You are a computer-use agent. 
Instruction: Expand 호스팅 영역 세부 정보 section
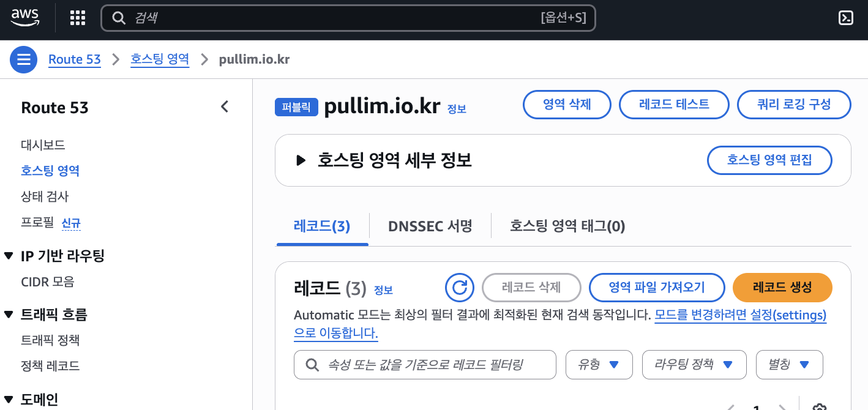(x=301, y=160)
